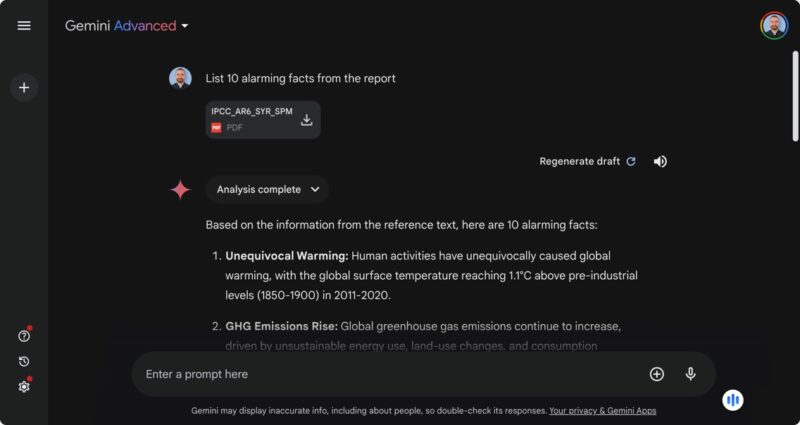This screenshot has height=425, width=800.
Task: Open Your privacy & Gemini Apps link
Action: [x=602, y=411]
